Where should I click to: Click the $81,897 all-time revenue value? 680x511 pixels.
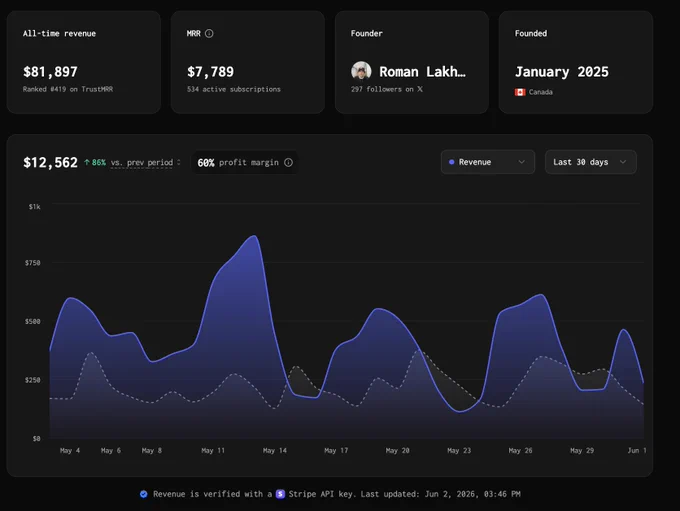50,72
